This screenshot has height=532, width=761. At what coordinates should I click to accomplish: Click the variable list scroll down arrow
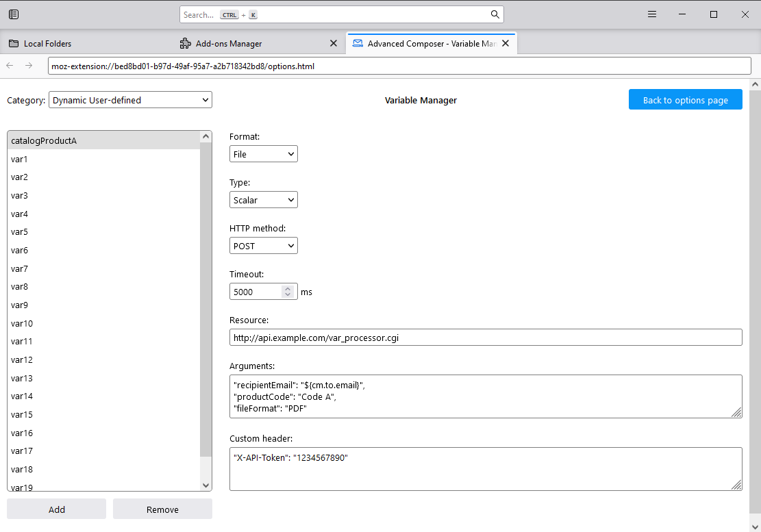[205, 485]
